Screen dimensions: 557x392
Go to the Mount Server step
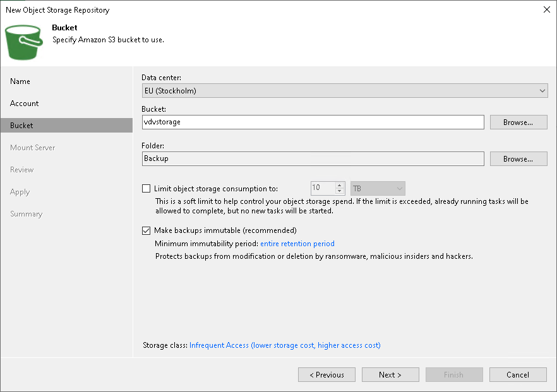(x=32, y=147)
